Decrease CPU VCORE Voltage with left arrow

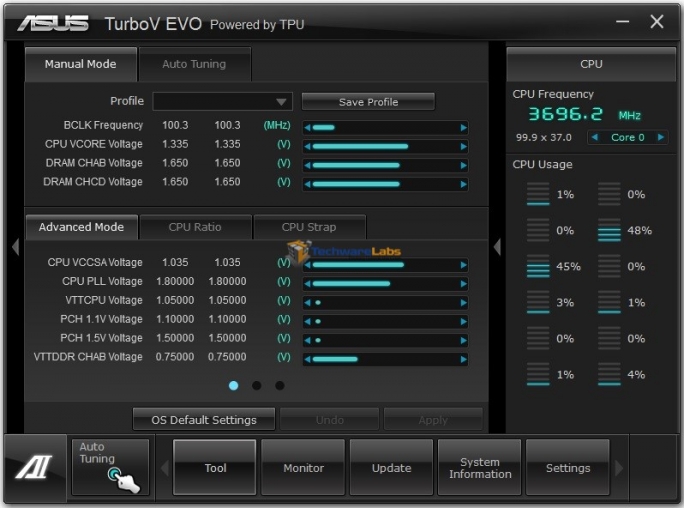tap(308, 147)
